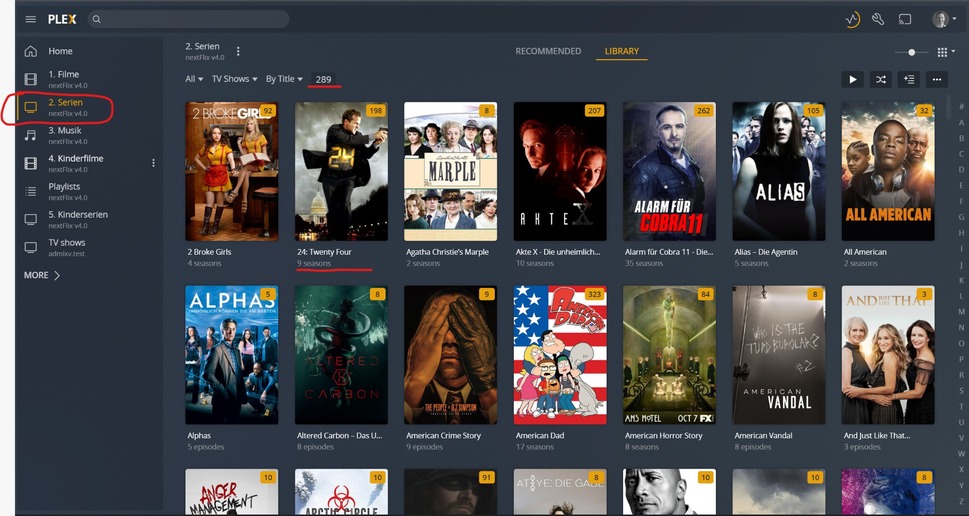
Task: Jump to # in alphabet index
Action: click(961, 107)
